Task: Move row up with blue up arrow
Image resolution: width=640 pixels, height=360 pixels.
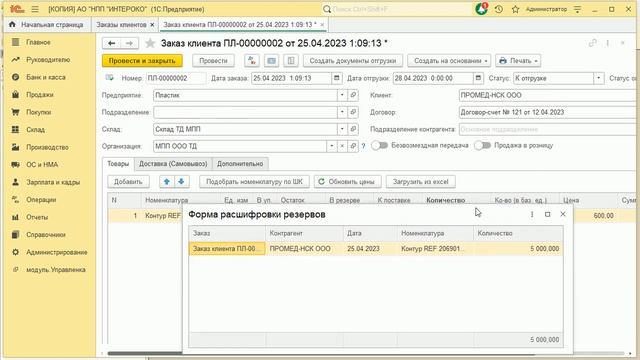Action: (167, 182)
